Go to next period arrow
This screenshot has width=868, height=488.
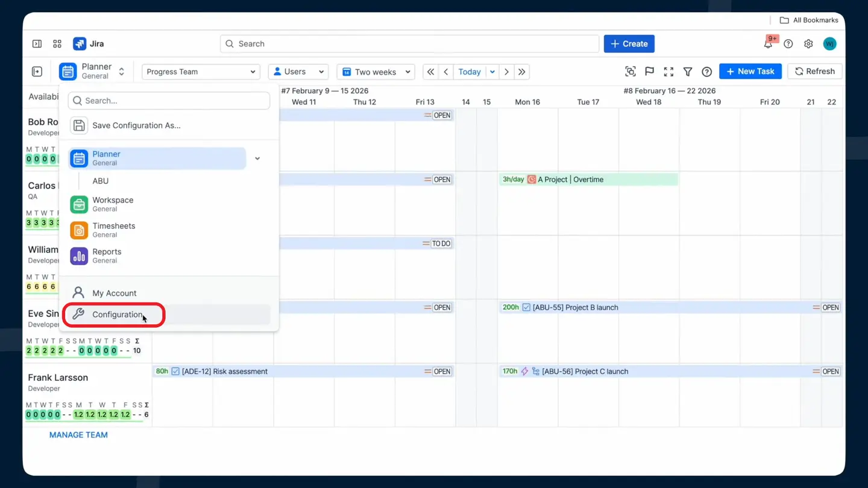506,72
